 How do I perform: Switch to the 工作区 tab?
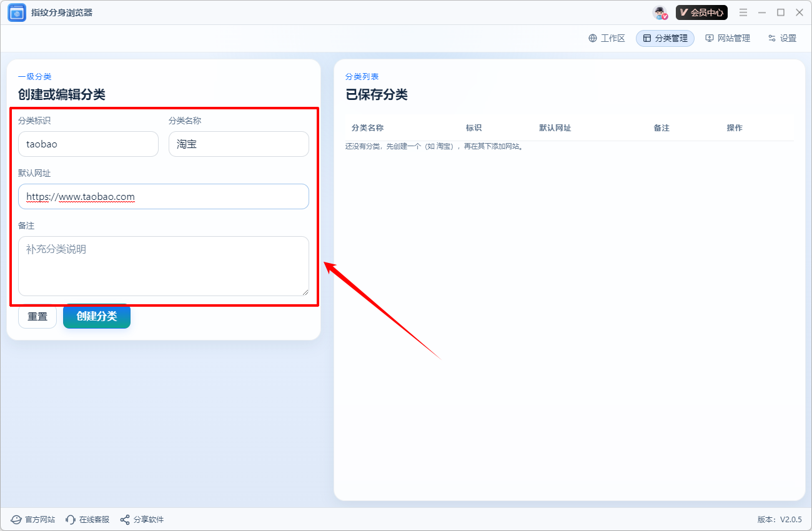(x=607, y=38)
